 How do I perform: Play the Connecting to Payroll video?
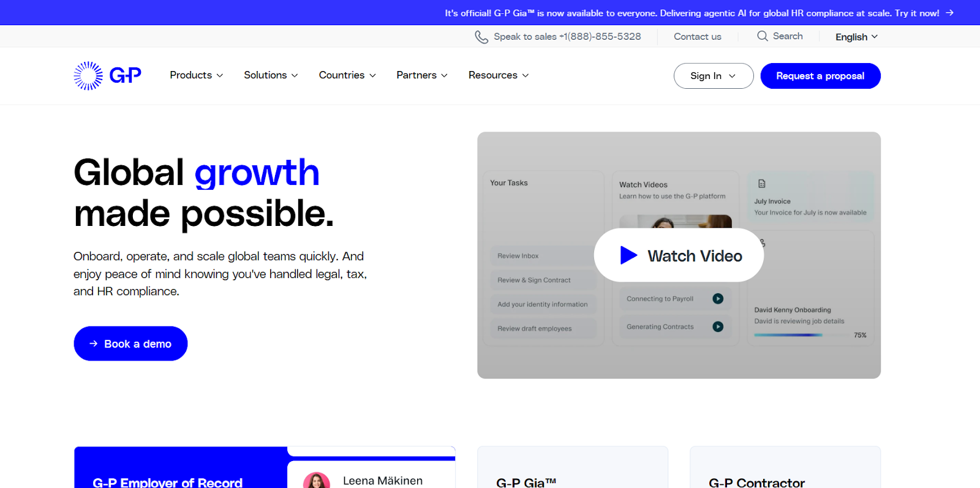[x=718, y=299]
